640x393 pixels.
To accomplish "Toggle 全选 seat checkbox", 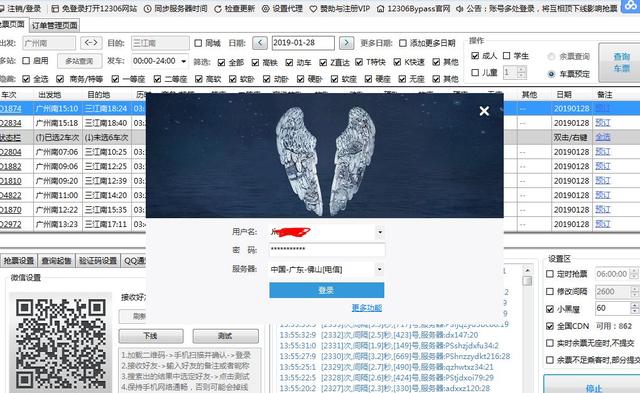I will click(26, 79).
